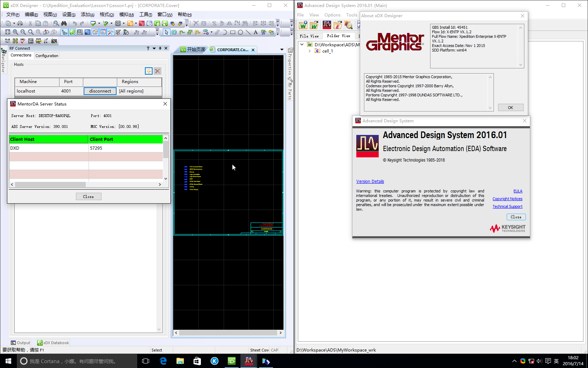Select the Circle drawing tool
The image size is (588, 368).
click(x=240, y=32)
